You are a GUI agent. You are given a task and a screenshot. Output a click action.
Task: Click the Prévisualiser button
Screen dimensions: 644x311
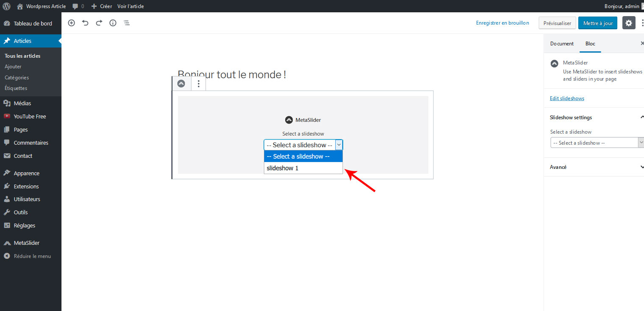[557, 23]
